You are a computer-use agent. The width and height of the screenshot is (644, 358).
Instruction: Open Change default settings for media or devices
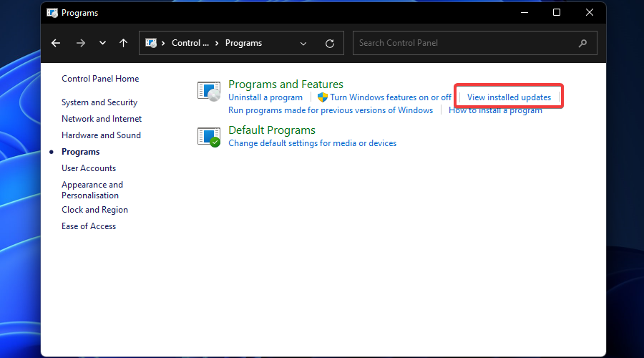click(x=312, y=143)
